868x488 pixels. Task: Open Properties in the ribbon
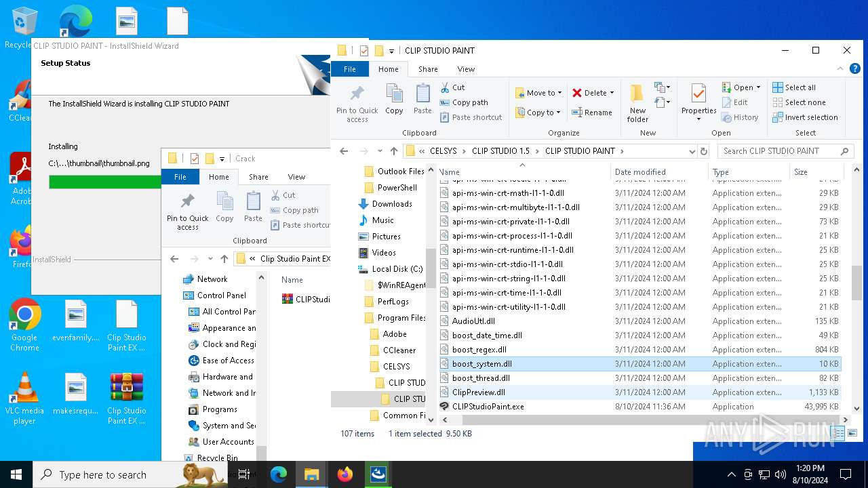pos(698,103)
